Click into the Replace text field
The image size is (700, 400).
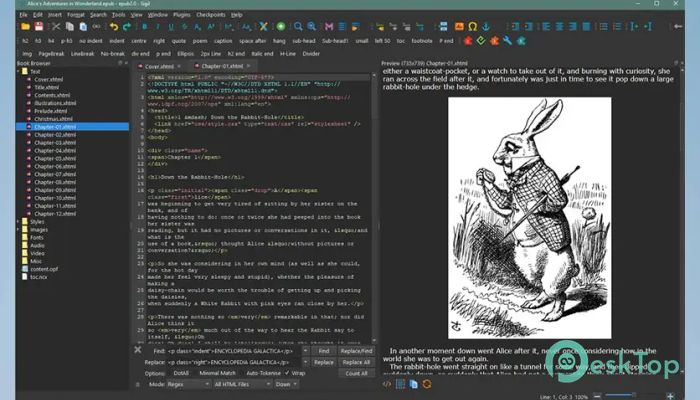click(x=233, y=362)
